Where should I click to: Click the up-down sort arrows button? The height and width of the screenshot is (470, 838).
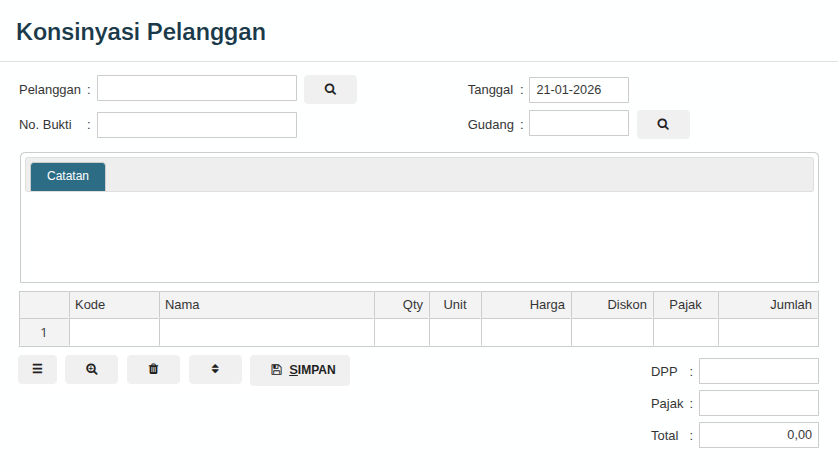tap(215, 369)
